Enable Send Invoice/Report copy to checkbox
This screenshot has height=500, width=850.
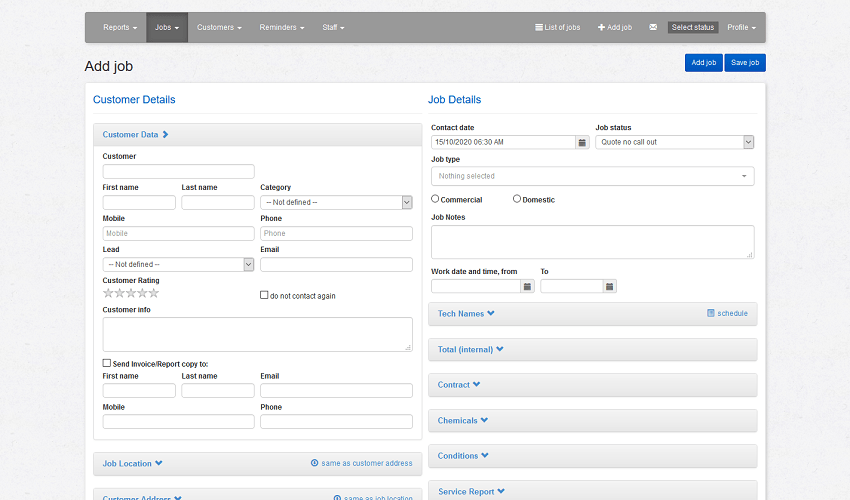click(x=107, y=363)
